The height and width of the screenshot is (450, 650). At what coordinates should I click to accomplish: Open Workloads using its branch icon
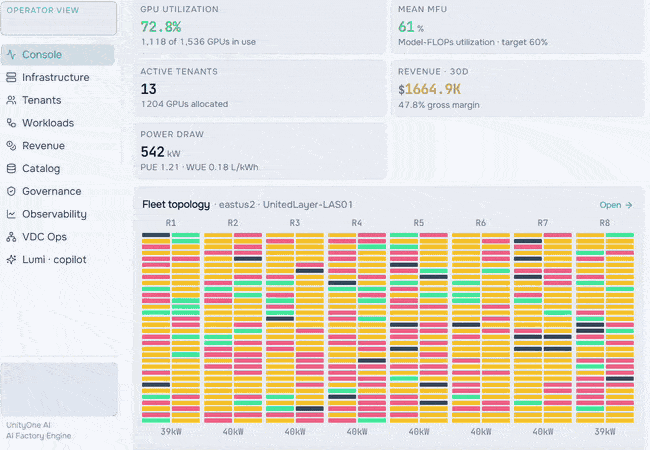12,123
